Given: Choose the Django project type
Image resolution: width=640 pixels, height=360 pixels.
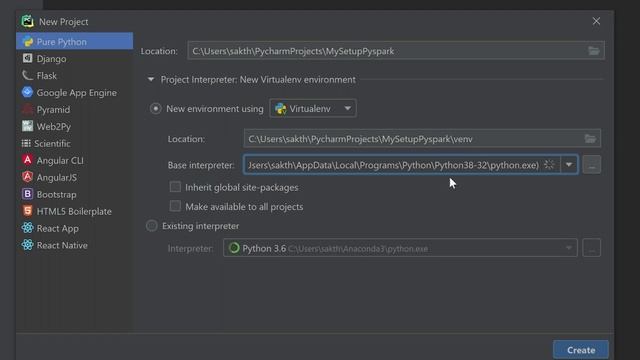Looking at the screenshot, I should [x=74, y=58].
